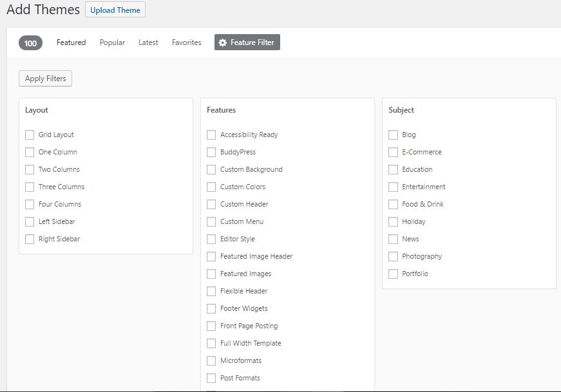The height and width of the screenshot is (392, 561).
Task: Check the E-Commerce subject checkbox
Action: coord(393,152)
